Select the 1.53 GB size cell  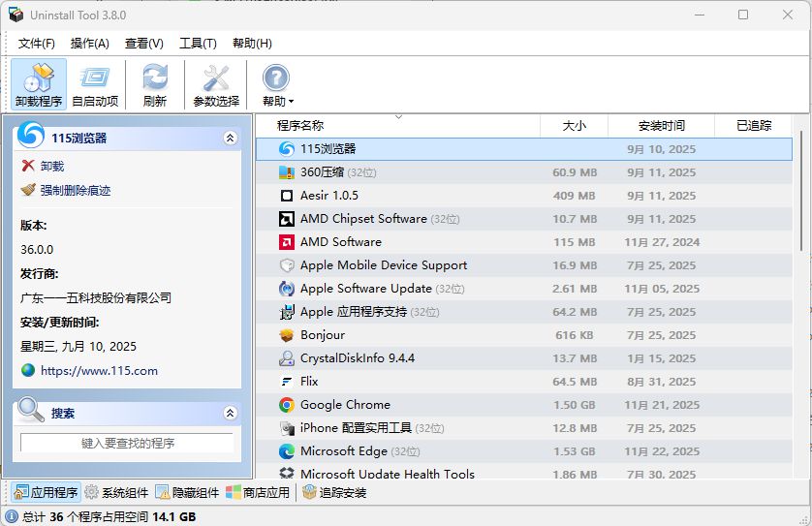point(575,451)
